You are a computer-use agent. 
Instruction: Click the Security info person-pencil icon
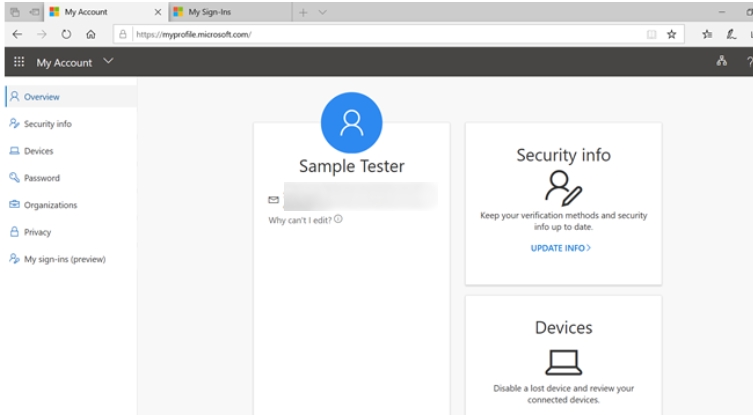coord(563,187)
